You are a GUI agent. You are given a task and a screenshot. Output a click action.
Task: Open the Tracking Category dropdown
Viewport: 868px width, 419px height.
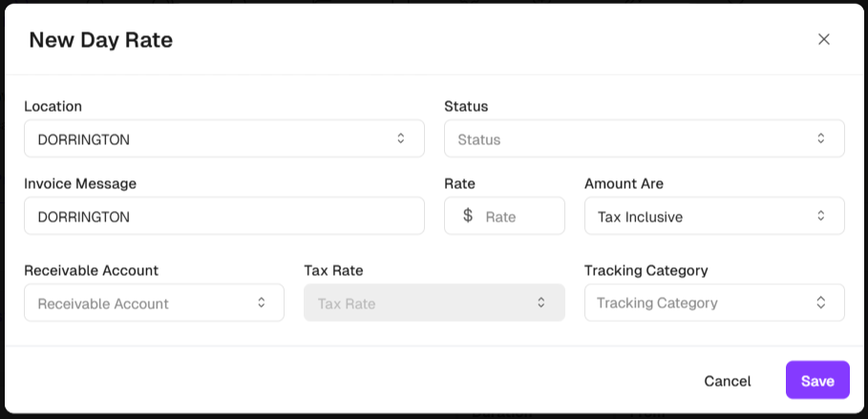[x=702, y=303]
